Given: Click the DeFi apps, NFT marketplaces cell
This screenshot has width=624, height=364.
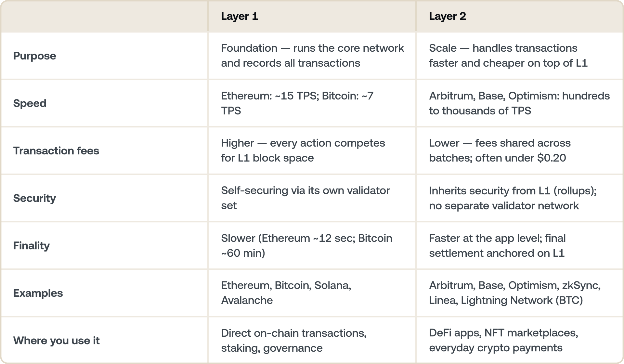Looking at the screenshot, I should 503,340.
